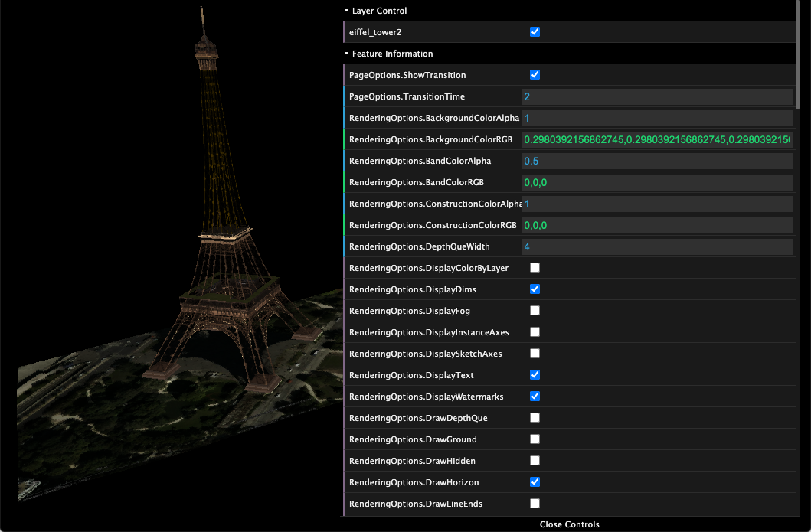Enable RenderingOptions.DrawGround checkbox
This screenshot has height=532, width=811.
pos(535,439)
